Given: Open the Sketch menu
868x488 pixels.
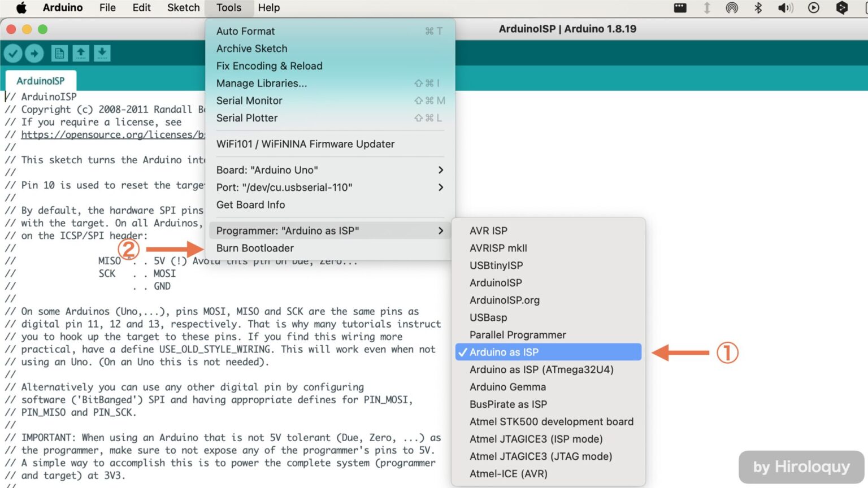Looking at the screenshot, I should pyautogui.click(x=184, y=8).
